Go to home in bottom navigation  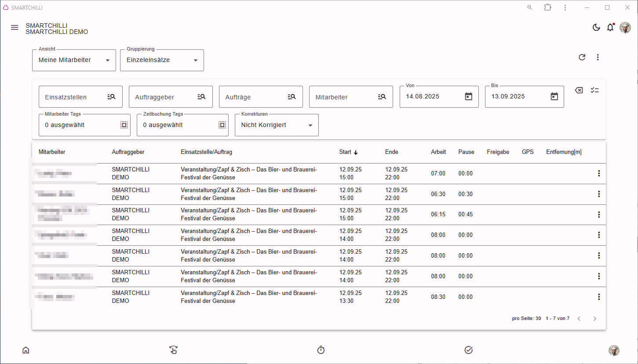[x=26, y=350]
